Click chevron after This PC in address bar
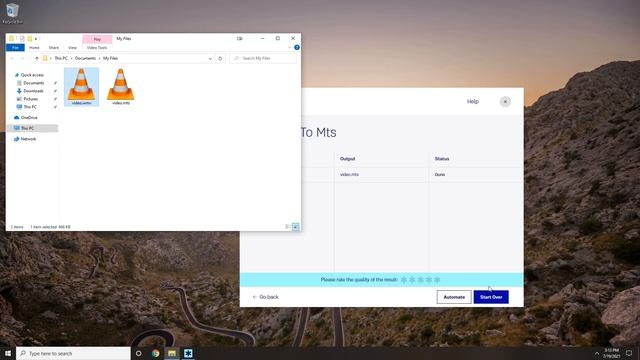The width and height of the screenshot is (640, 360). 71,58
